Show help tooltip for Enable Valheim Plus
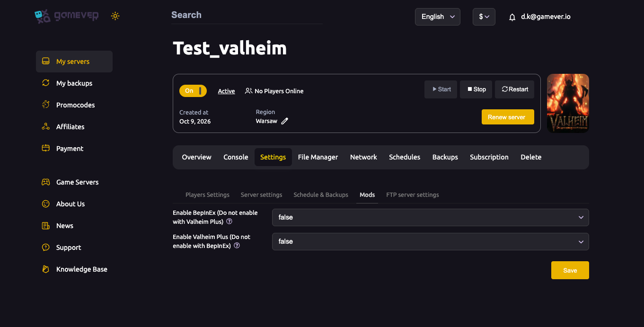The width and height of the screenshot is (644, 327). pyautogui.click(x=237, y=246)
